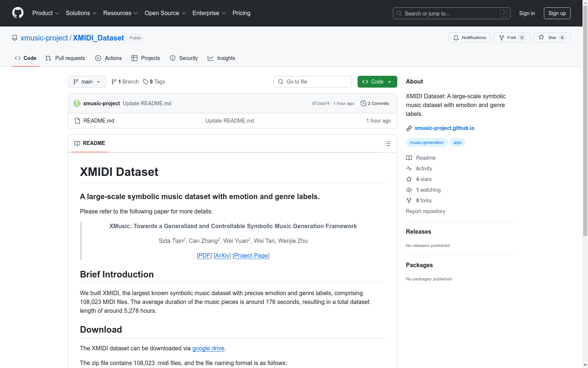Click the magnifier icon in Go to file
The width and height of the screenshot is (588, 368).
(x=281, y=82)
